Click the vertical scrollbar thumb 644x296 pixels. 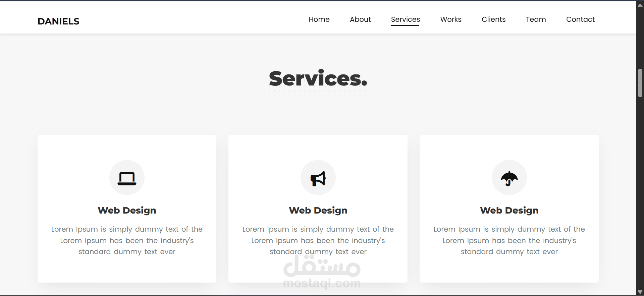(640, 83)
